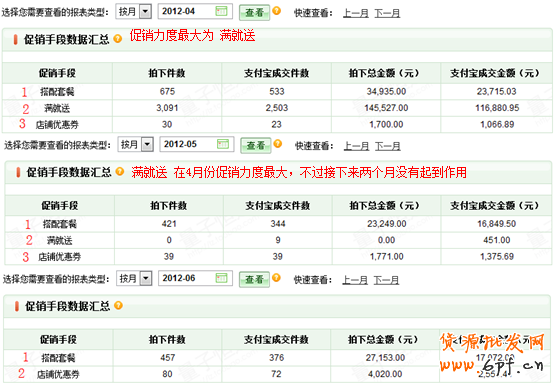Click help icon next to third 促销手段数据汇总 title
The image size is (554, 387).
(118, 306)
